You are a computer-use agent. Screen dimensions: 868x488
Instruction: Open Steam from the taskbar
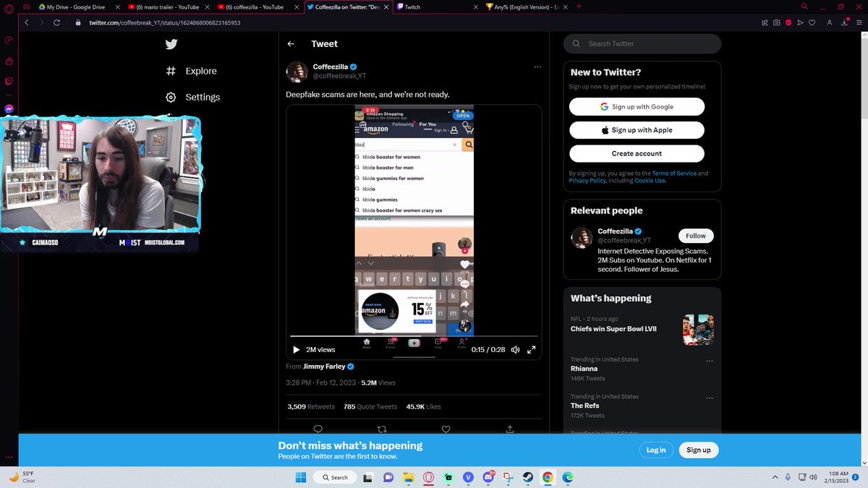(x=528, y=477)
